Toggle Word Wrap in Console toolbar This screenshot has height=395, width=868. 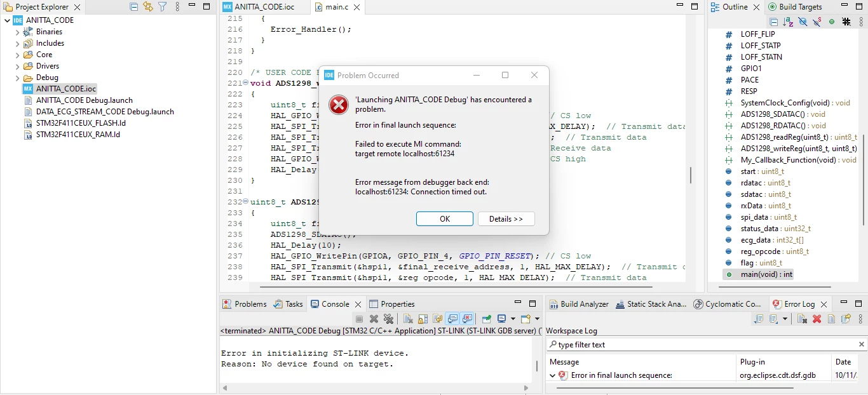coord(437,319)
